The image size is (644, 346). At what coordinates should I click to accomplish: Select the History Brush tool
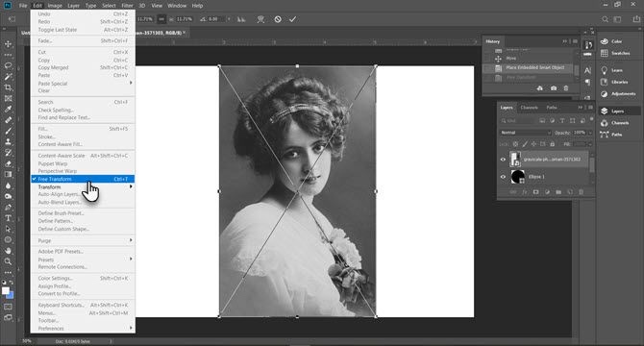tap(8, 153)
